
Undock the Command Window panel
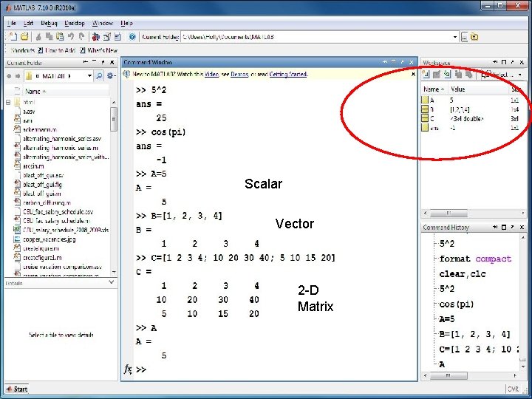(403, 62)
